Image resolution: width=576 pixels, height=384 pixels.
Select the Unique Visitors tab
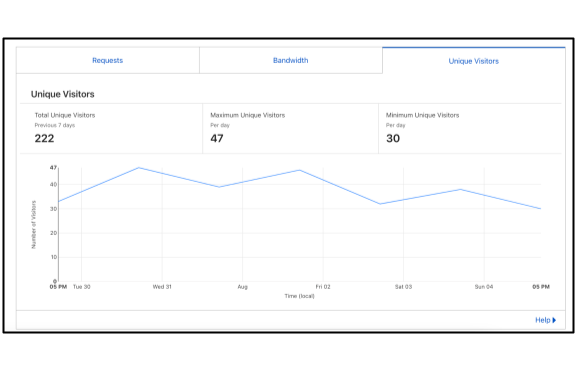click(x=474, y=61)
